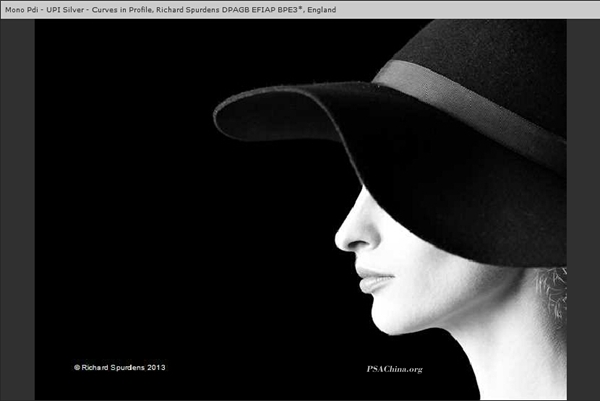
Task: Click the right gray margin strip
Action: click(582, 210)
